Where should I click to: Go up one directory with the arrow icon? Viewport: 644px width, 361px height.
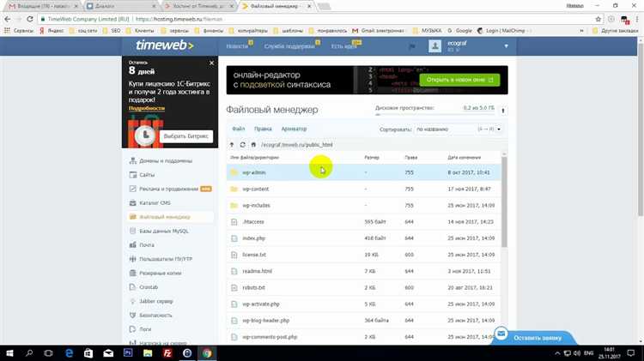point(232,145)
